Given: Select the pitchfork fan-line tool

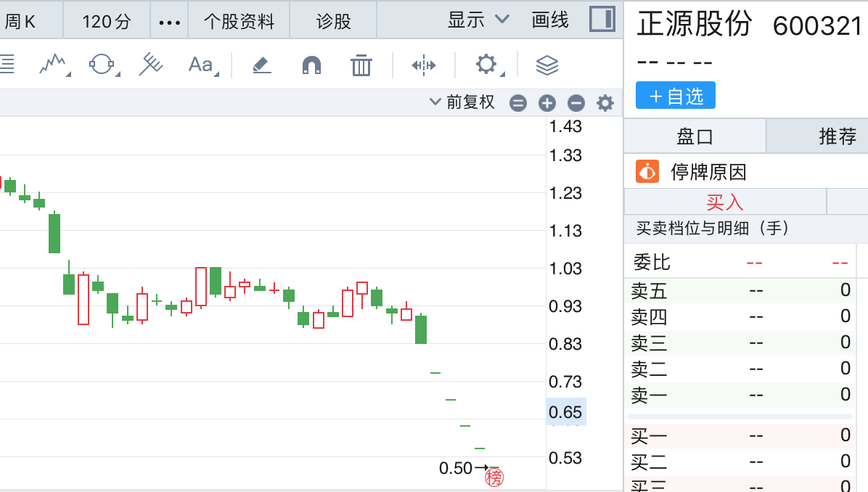Looking at the screenshot, I should 151,65.
